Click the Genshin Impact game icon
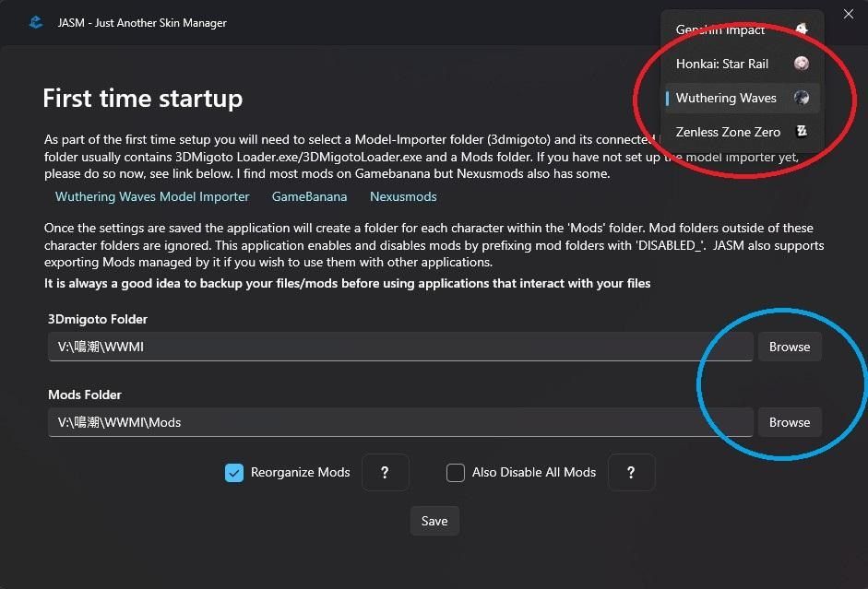Viewport: 868px width, 589px height. (x=802, y=29)
